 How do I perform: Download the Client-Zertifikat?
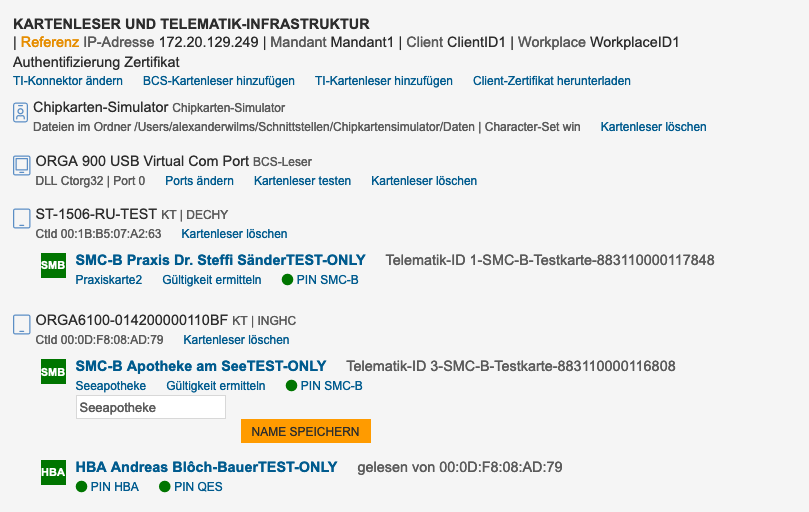551,81
